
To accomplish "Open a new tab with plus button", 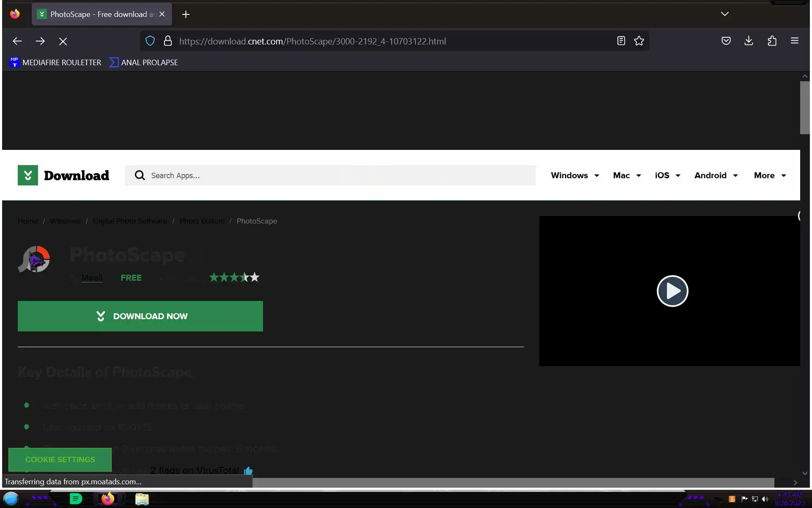I will [186, 14].
